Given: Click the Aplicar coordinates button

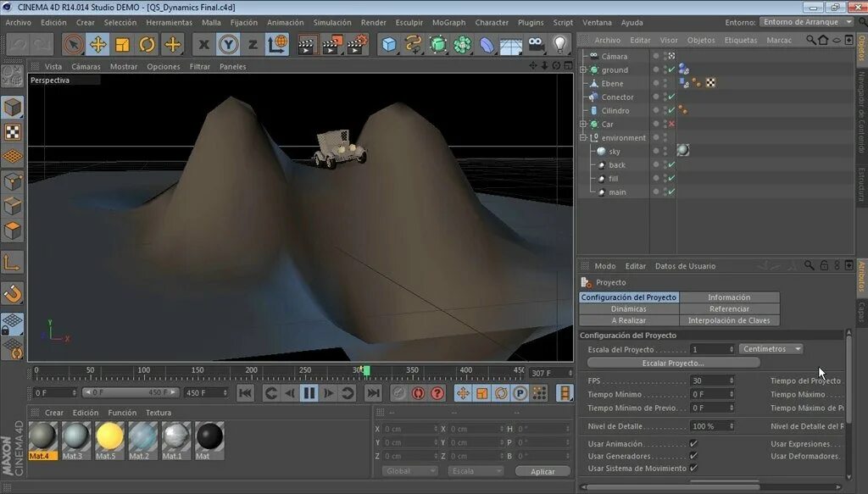Looking at the screenshot, I should [x=542, y=471].
